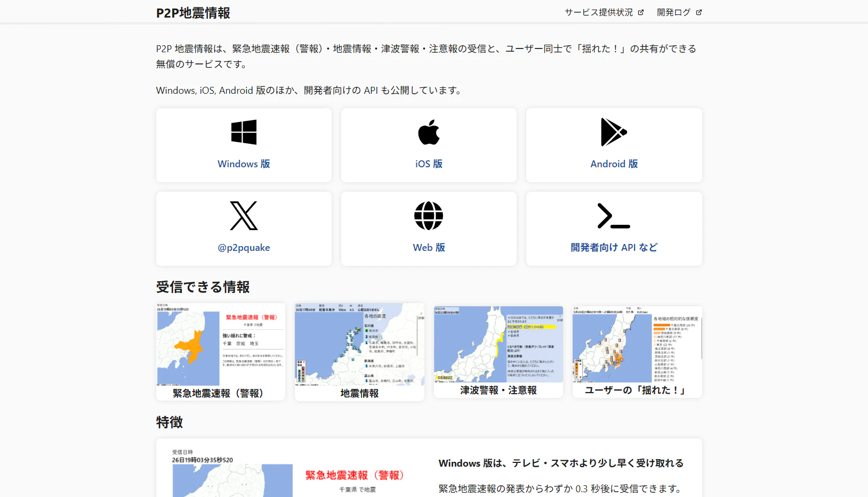Click the line starting Windows, iOS, Android 版のほか
The height and width of the screenshot is (497, 868).
coord(310,91)
